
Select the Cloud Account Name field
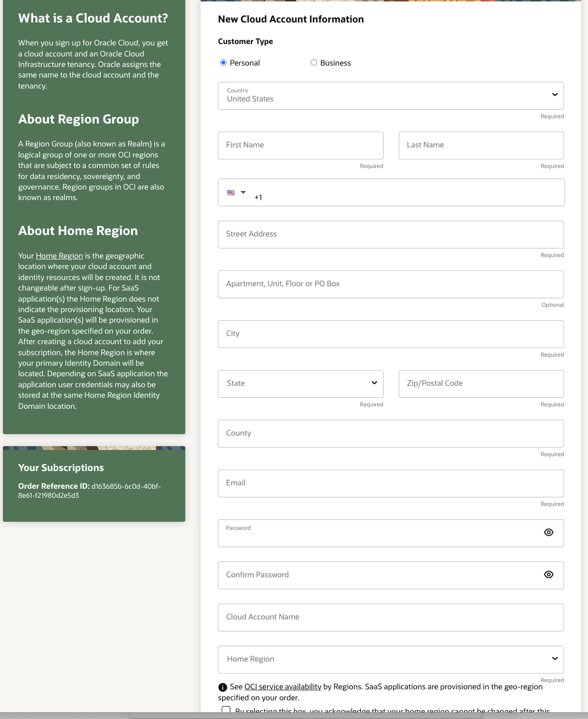coord(390,617)
